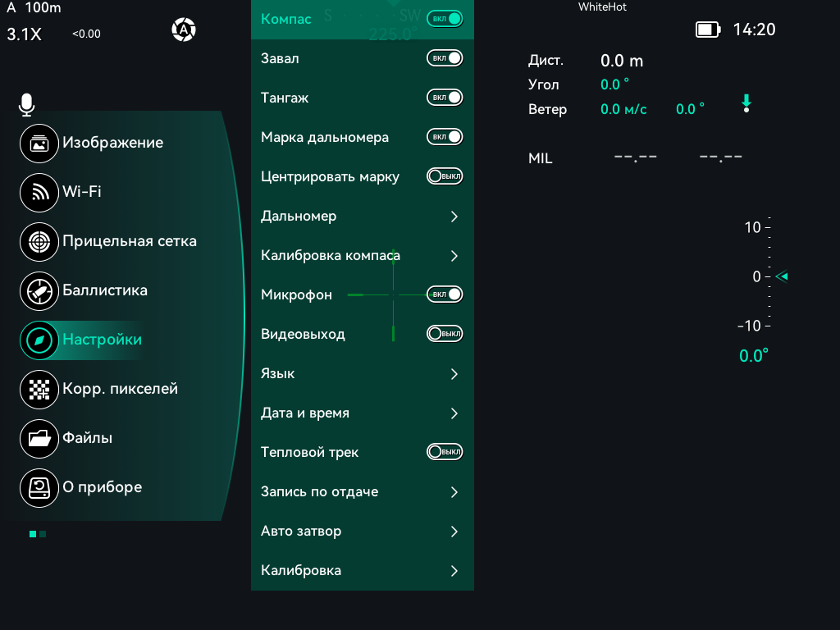Image resolution: width=840 pixels, height=630 pixels.
Task: Click the tilt scale pointer arrow
Action: [x=782, y=276]
